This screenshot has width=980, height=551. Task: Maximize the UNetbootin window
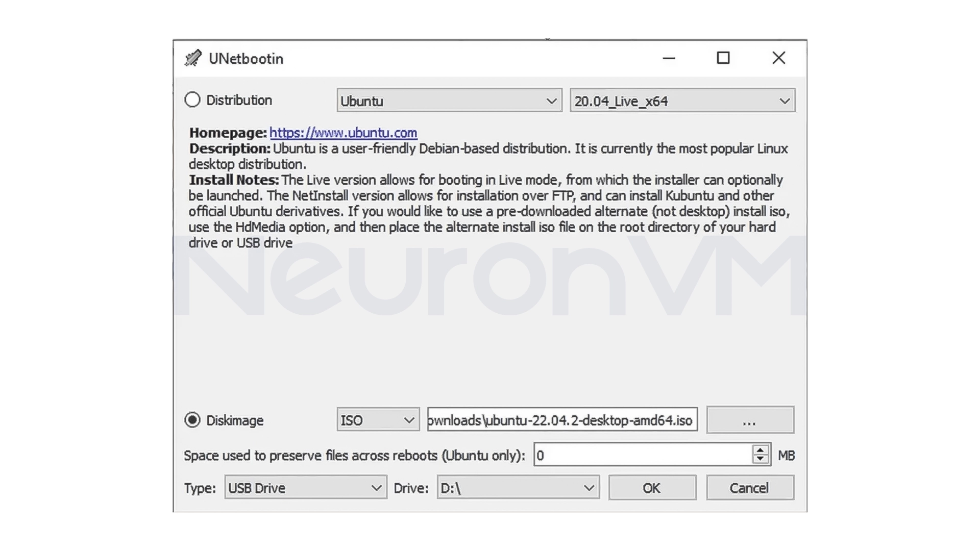click(x=723, y=58)
